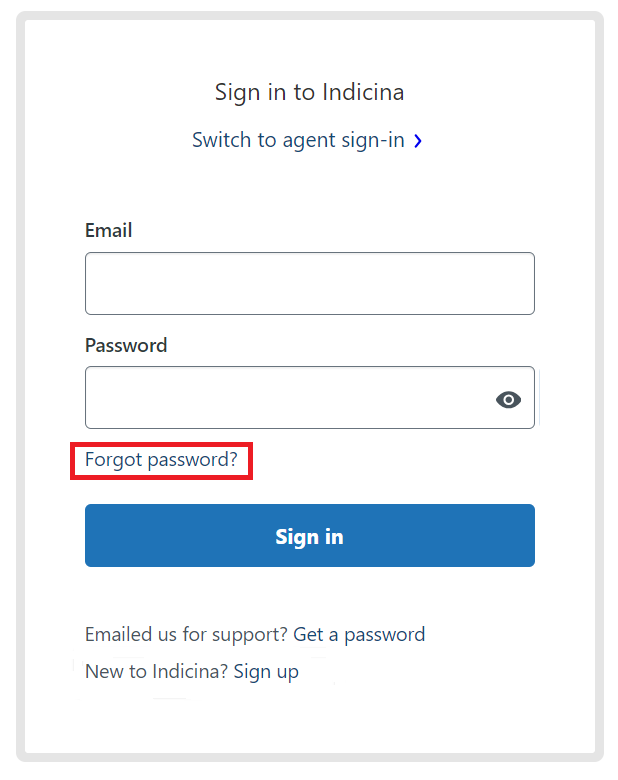Click the chevron beside agent sign-in

coord(418,141)
